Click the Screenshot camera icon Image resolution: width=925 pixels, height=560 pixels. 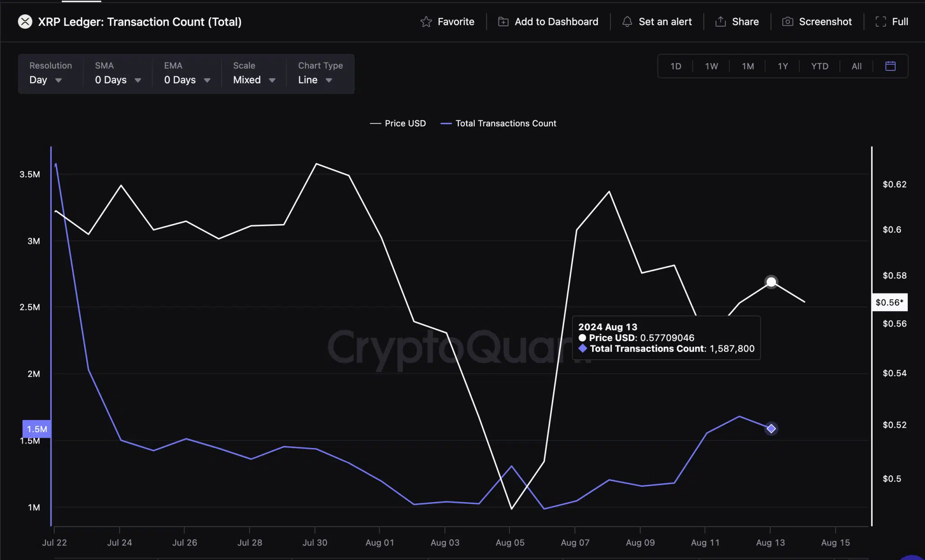[x=787, y=21]
